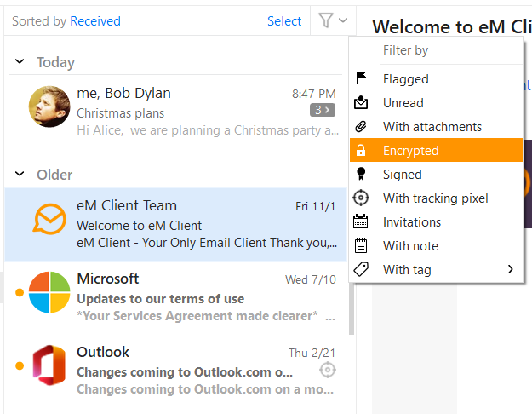Filter by Invitations

[x=437, y=221]
